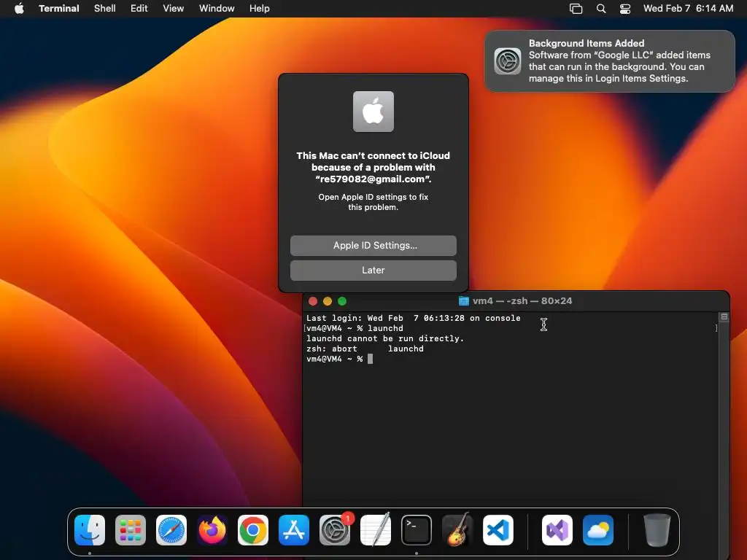Click "Open Apple ID settings to fix" text

[373, 197]
